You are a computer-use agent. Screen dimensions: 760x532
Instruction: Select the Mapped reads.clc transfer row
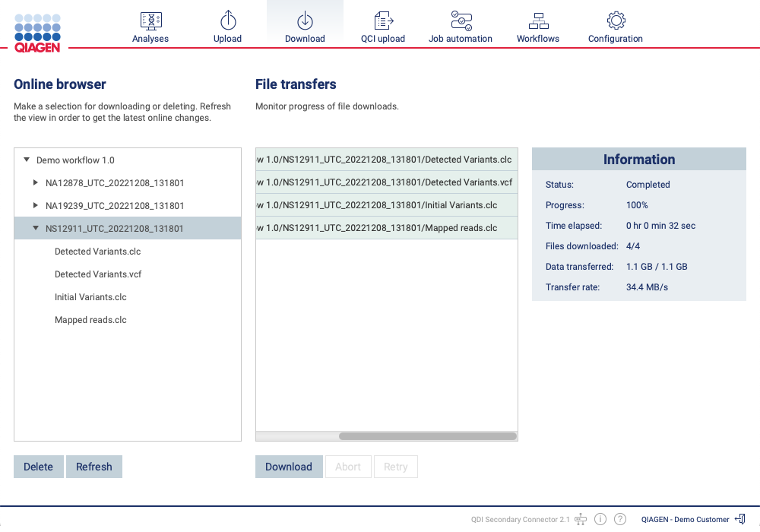point(386,227)
